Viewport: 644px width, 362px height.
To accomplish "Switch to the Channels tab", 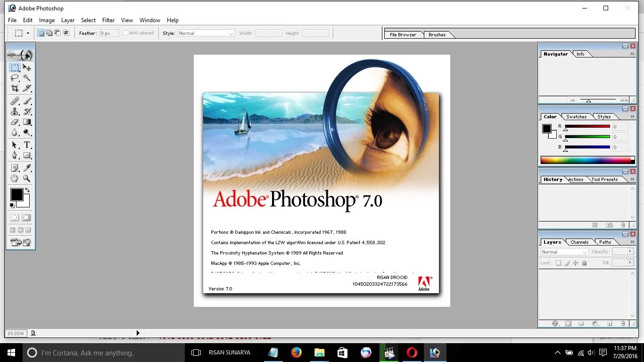I will 579,242.
